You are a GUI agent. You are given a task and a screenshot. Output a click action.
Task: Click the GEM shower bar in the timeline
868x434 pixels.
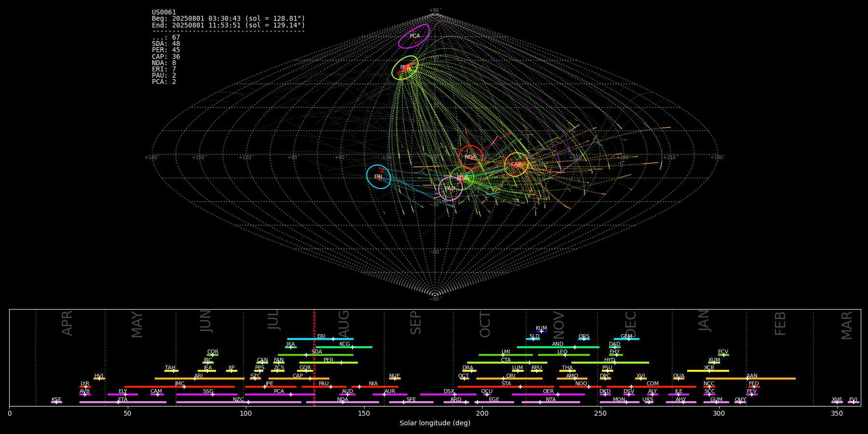(626, 339)
